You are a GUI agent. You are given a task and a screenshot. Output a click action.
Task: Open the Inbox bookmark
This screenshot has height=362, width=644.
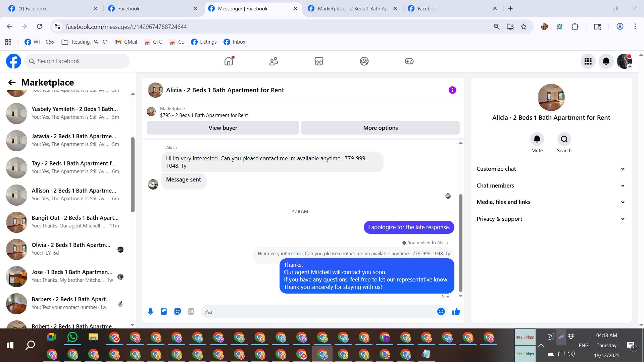235,42
